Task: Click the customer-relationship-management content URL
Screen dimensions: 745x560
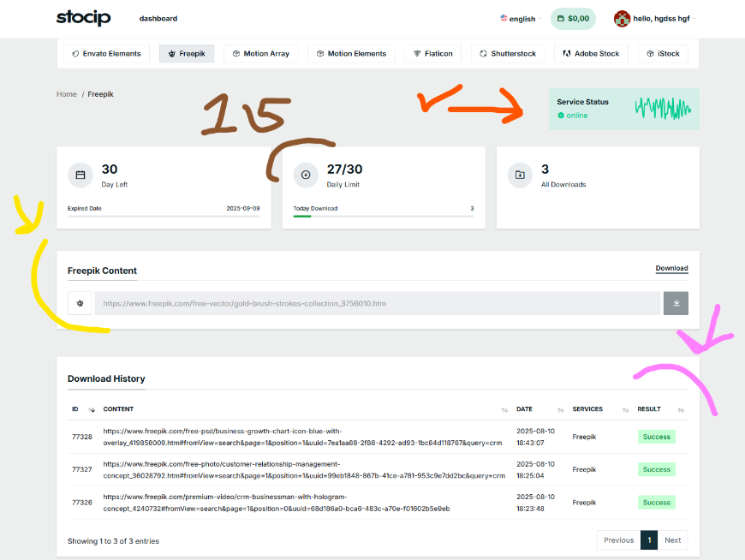Action: click(x=304, y=470)
